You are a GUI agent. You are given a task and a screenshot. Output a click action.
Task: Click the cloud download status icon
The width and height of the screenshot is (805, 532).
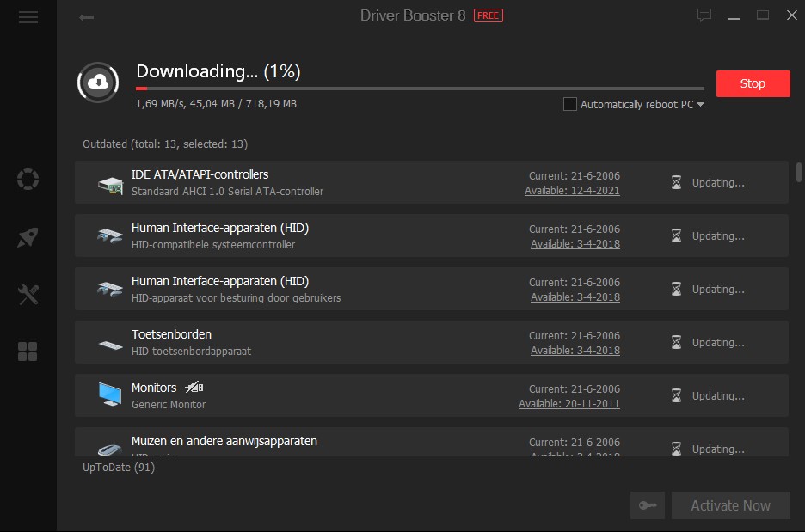coord(98,83)
